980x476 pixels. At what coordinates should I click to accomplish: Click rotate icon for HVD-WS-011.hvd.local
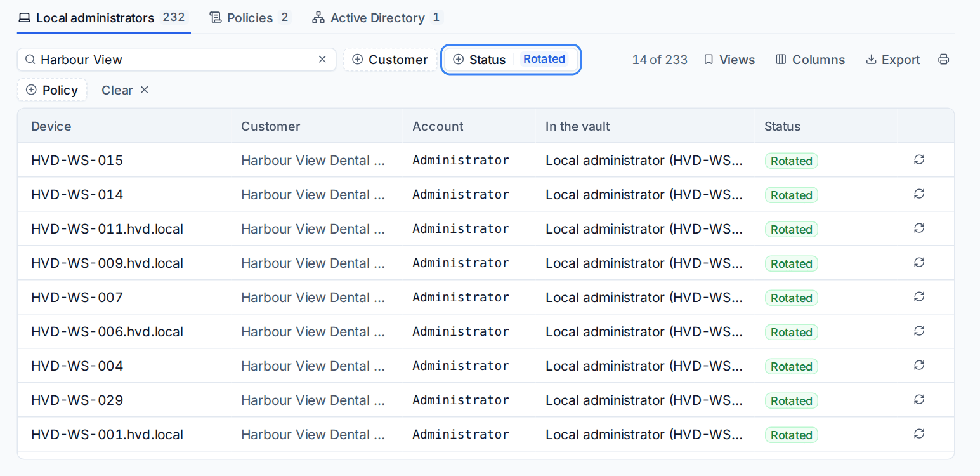pyautogui.click(x=919, y=228)
